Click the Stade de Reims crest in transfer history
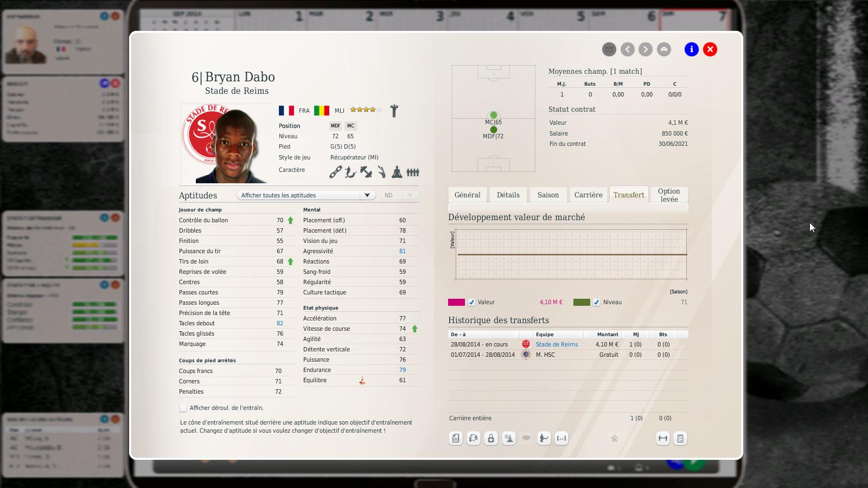 (x=526, y=344)
